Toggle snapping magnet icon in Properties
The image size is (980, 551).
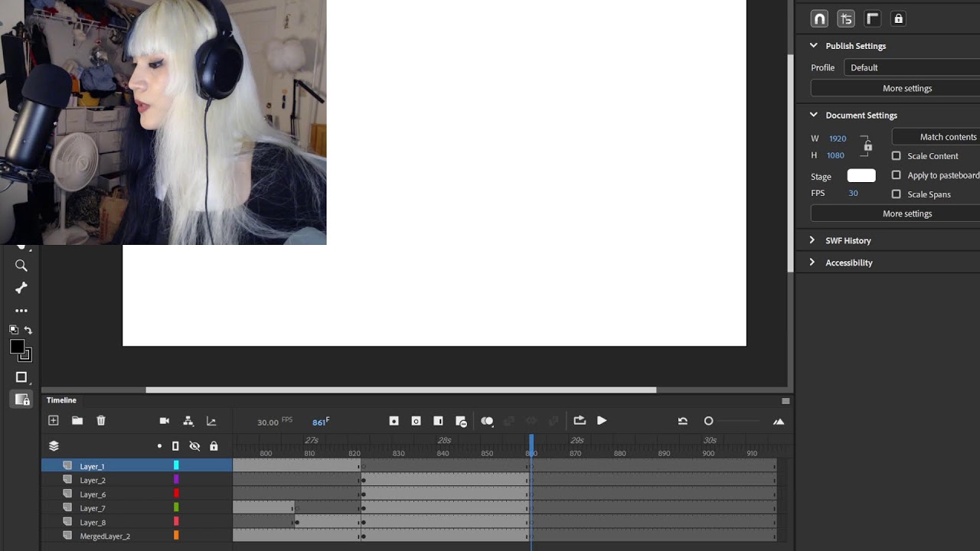point(819,18)
